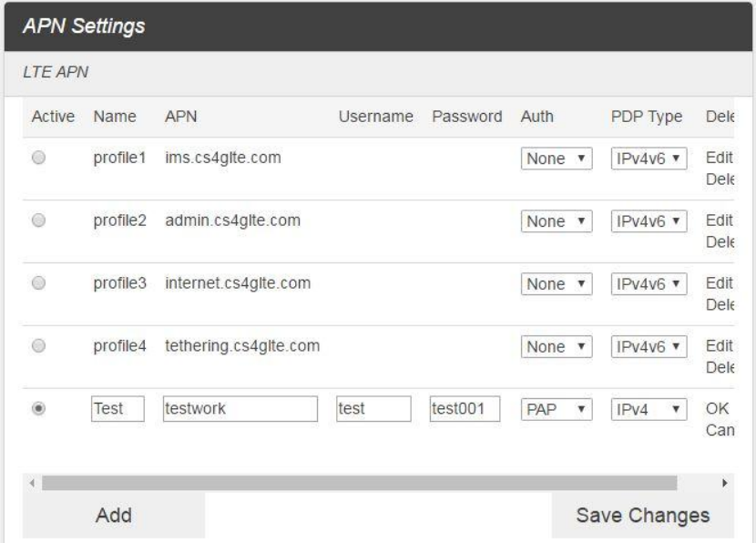Viewport: 756px width, 543px height.
Task: Open Auth dropdown for profile1
Action: (557, 159)
